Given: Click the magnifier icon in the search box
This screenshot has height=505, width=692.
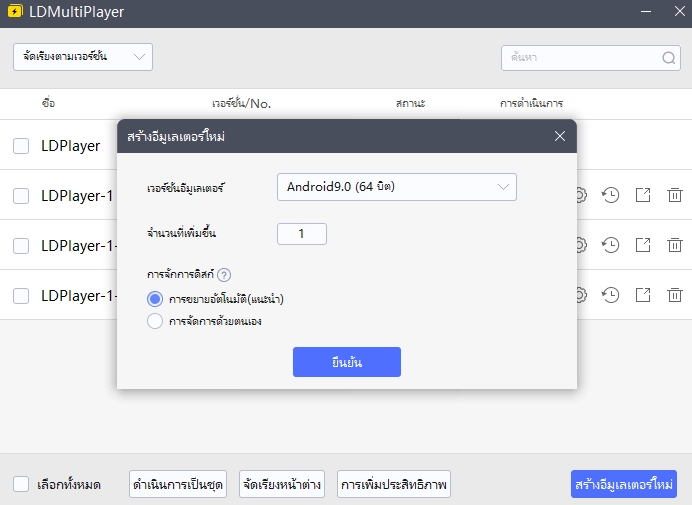Looking at the screenshot, I should coord(669,57).
